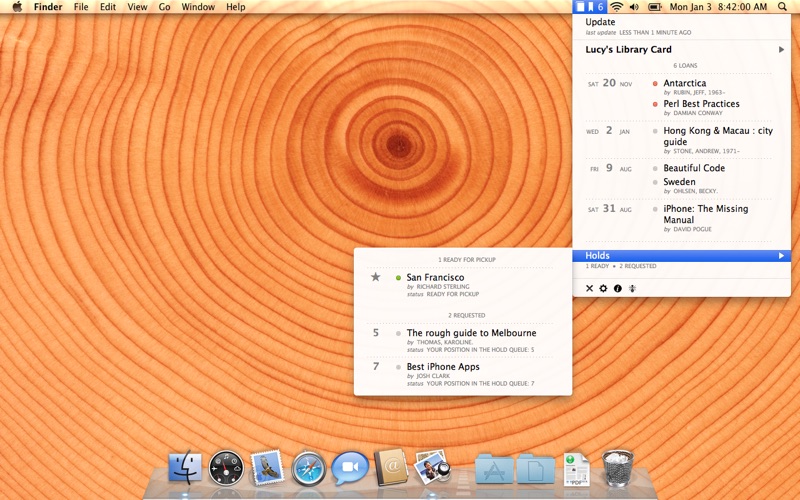Open Spotlight search magnifier icon

[x=782, y=7]
